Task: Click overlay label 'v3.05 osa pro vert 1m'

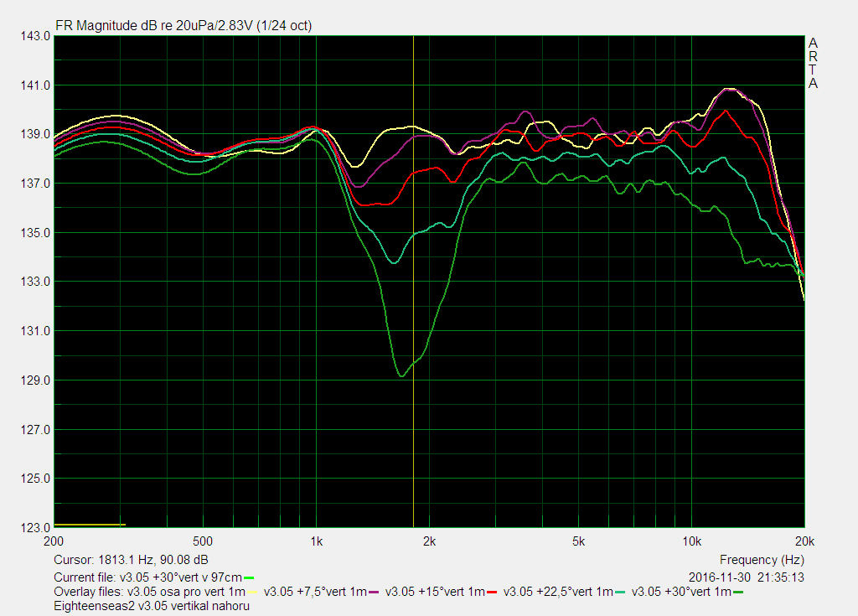Action: (186, 592)
